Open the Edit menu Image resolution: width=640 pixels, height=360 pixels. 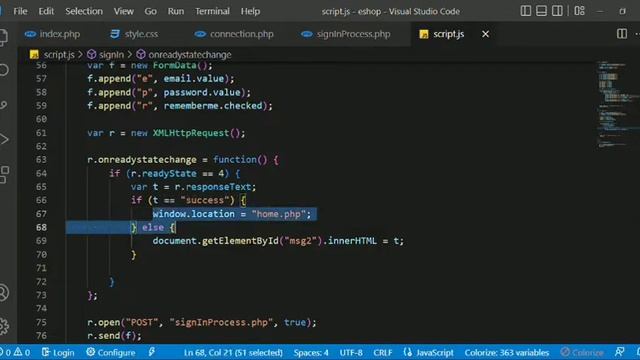tap(46, 11)
